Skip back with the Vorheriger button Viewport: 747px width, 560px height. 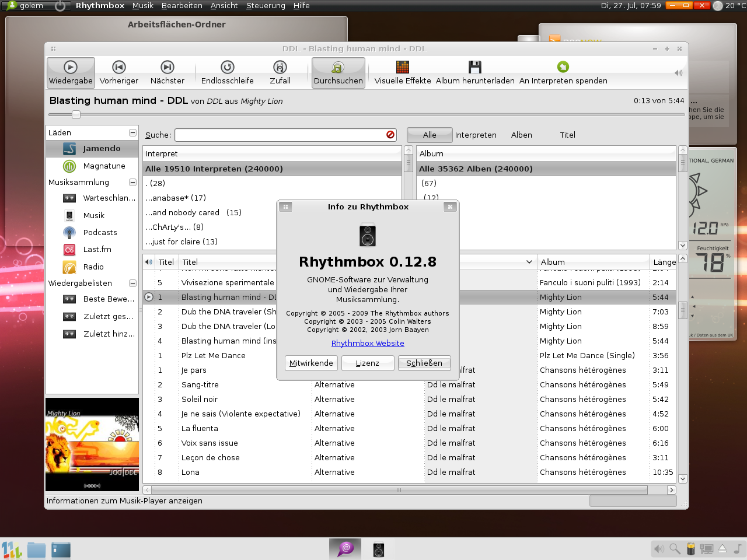click(119, 72)
